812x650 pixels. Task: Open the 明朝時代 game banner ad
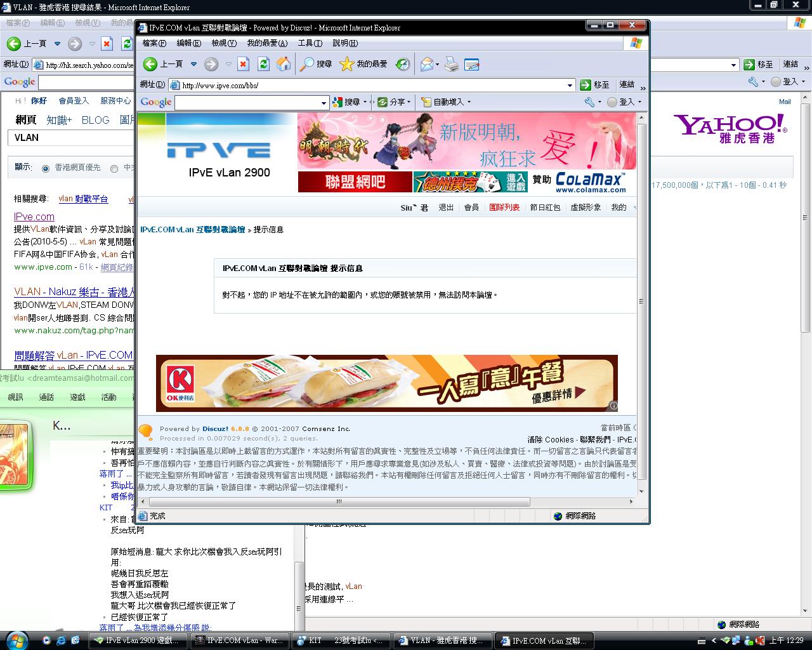tap(467, 141)
